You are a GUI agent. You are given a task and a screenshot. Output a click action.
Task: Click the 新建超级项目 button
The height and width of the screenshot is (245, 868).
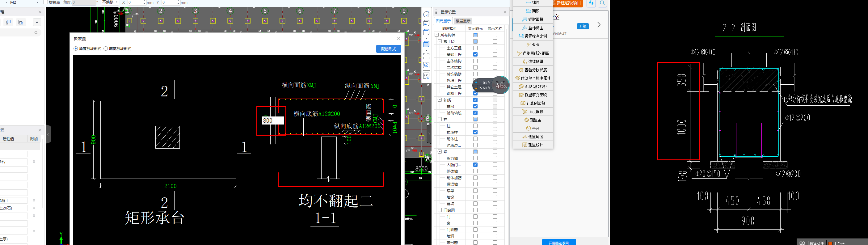click(567, 3)
